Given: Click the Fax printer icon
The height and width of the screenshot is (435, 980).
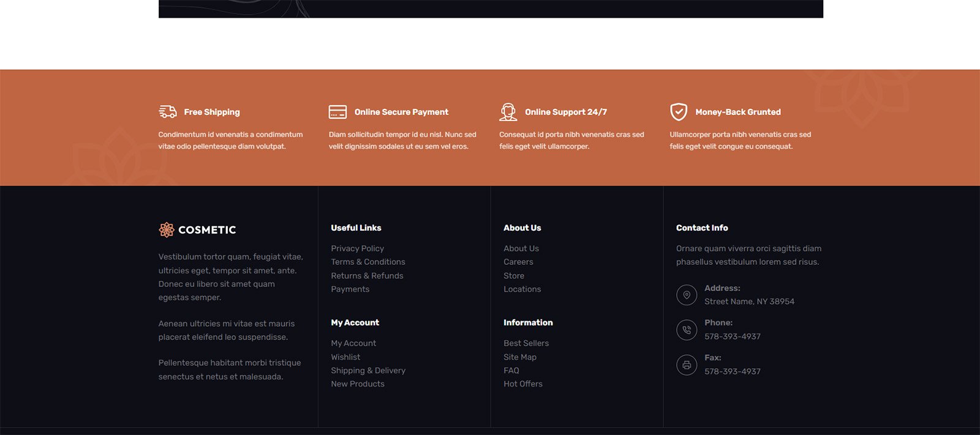Looking at the screenshot, I should pyautogui.click(x=687, y=365).
